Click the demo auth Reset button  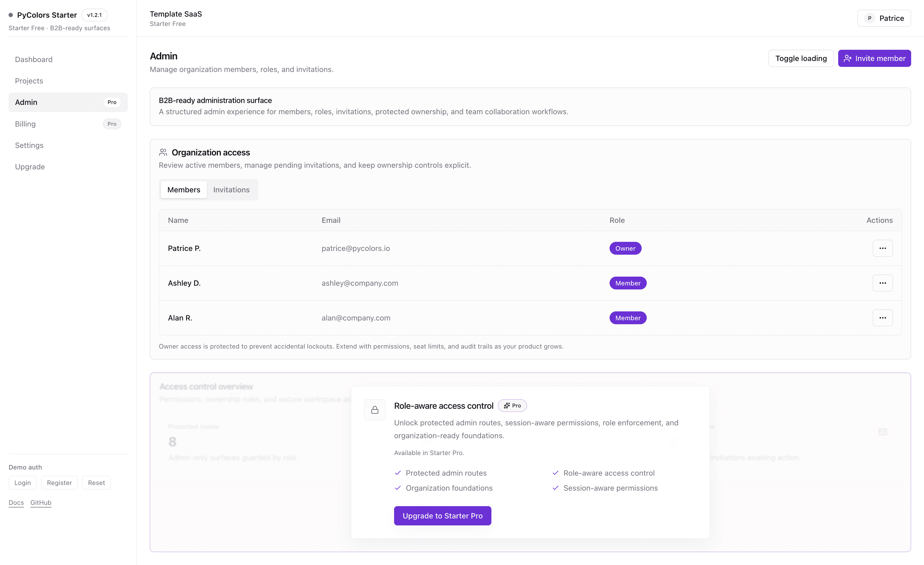96,482
